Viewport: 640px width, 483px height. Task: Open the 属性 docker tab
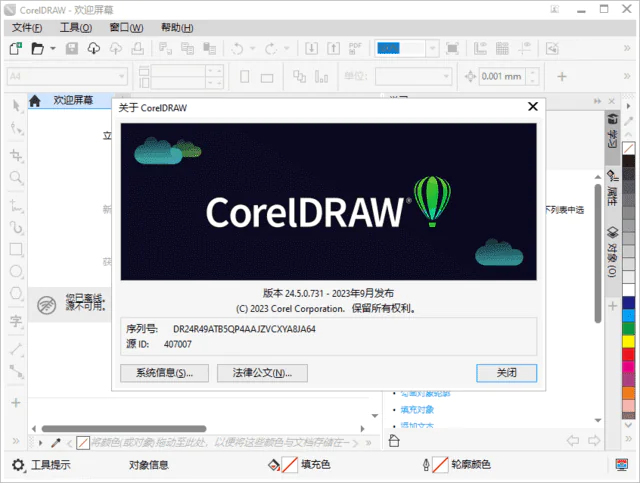click(612, 188)
